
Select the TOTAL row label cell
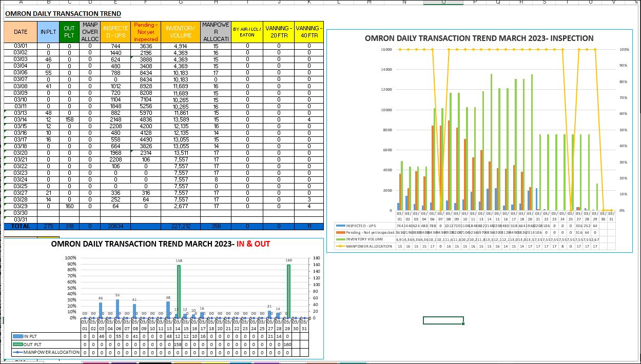pos(21,226)
